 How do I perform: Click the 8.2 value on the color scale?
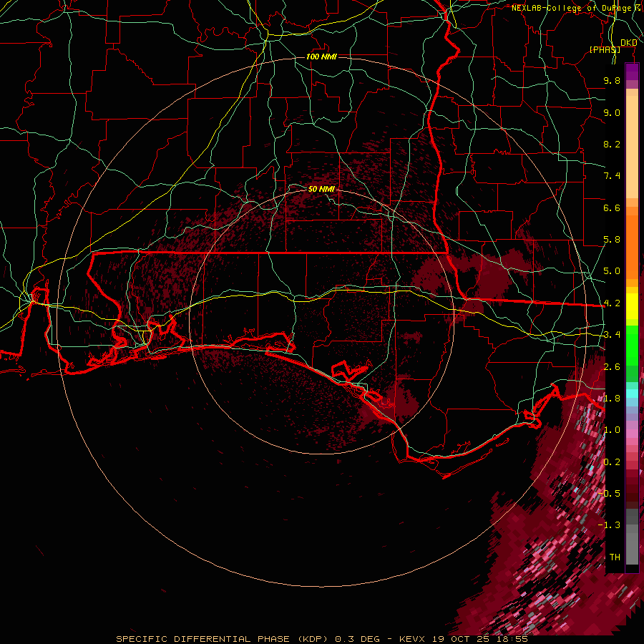612,144
